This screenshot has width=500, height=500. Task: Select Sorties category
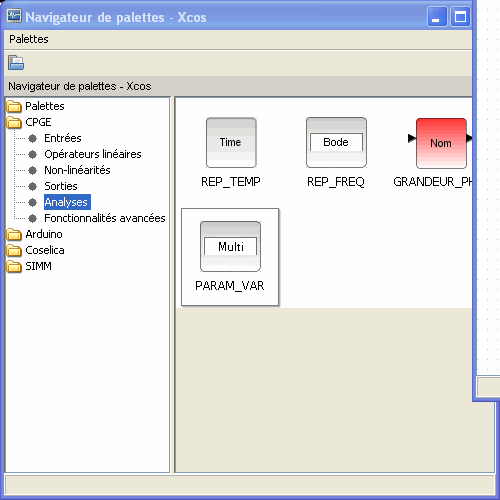click(x=61, y=186)
